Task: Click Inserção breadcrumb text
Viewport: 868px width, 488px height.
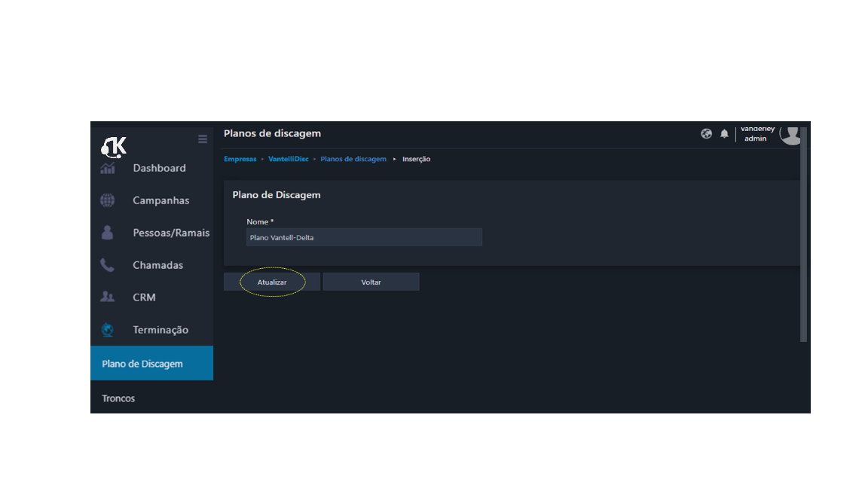Action: click(416, 159)
